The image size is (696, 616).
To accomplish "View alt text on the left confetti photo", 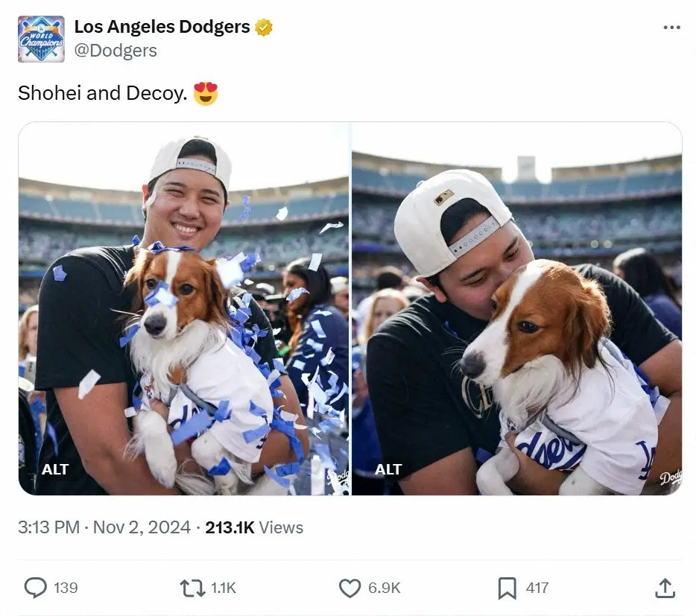I will click(54, 469).
